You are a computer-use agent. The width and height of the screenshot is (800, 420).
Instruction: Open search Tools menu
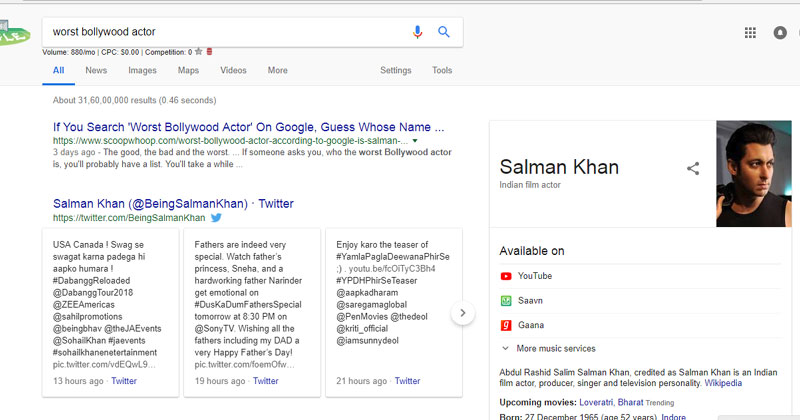coord(442,70)
